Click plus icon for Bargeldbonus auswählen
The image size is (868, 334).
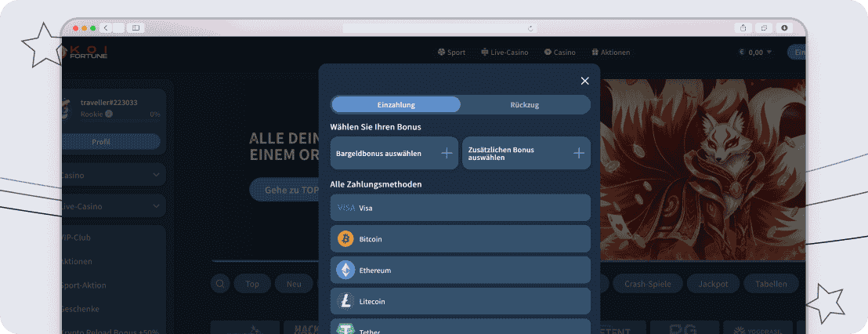click(x=447, y=154)
